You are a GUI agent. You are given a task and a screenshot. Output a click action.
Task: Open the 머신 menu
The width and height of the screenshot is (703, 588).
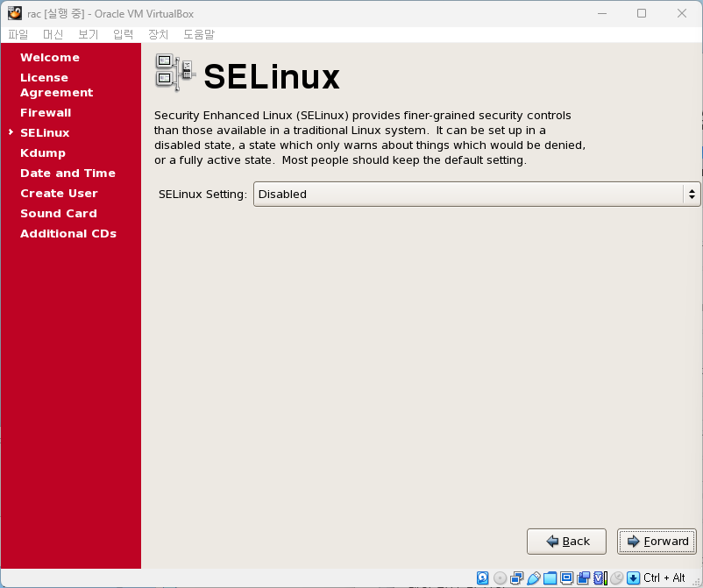click(x=53, y=34)
